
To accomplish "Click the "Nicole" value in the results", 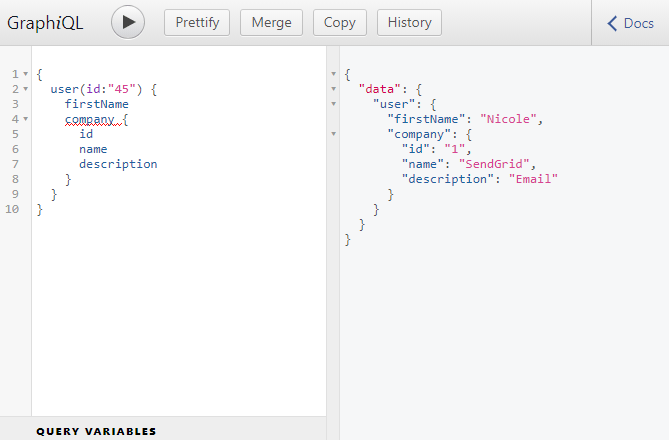I will pos(509,119).
